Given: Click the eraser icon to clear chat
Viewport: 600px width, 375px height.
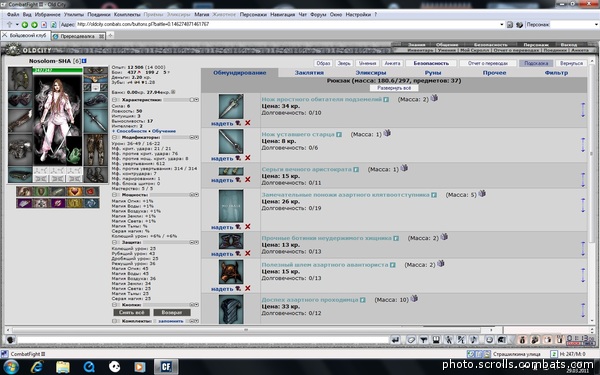Looking at the screenshot, I should pyautogui.click(x=411, y=339).
